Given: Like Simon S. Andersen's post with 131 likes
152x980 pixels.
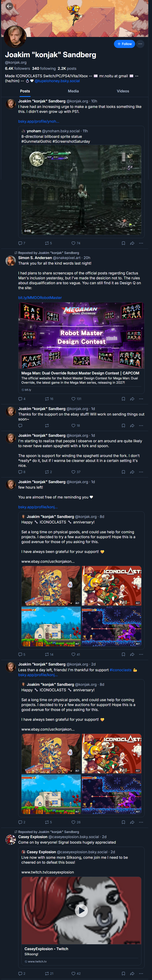Looking at the screenshot, I should (76, 399).
